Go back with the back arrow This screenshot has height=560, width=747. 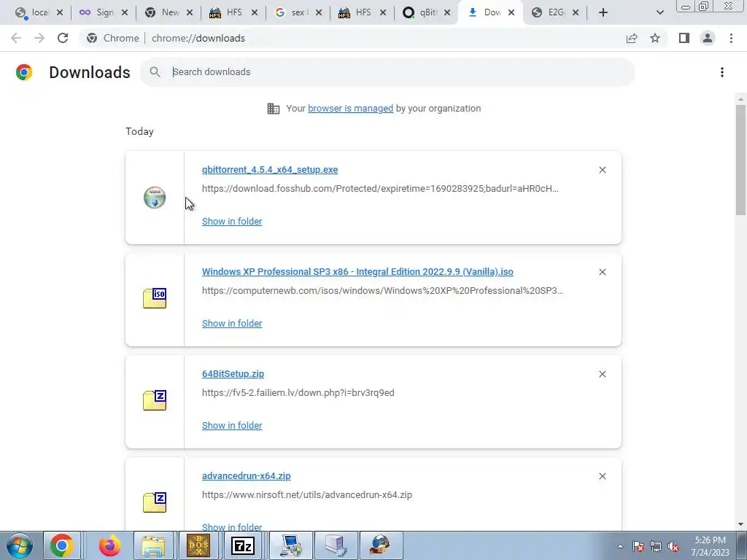coord(16,38)
